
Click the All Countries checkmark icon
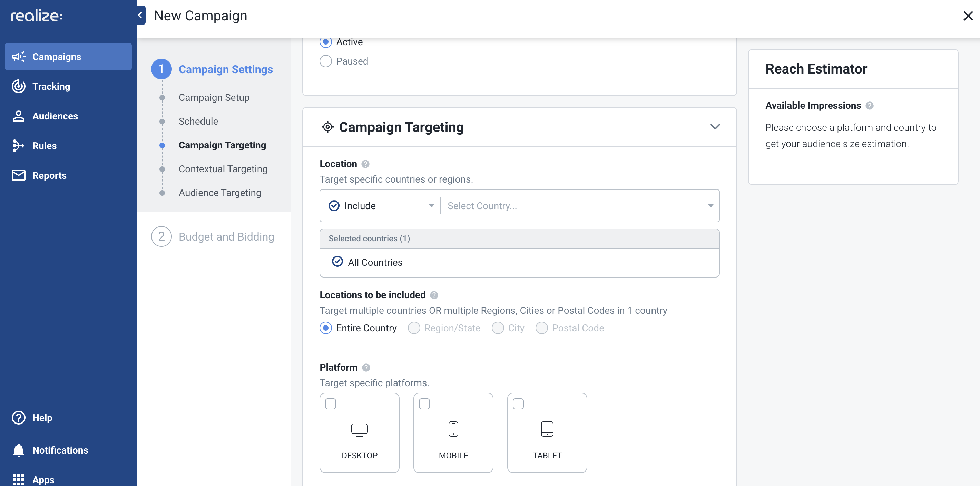point(337,262)
